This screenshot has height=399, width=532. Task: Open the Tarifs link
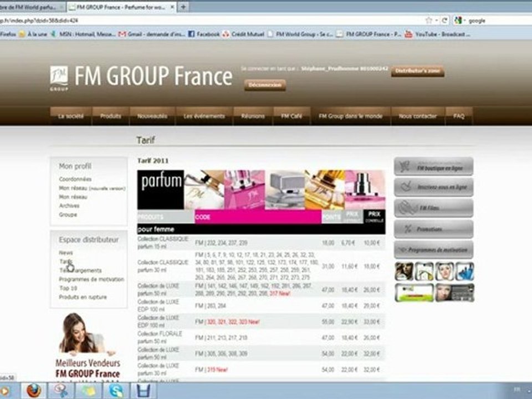point(66,262)
